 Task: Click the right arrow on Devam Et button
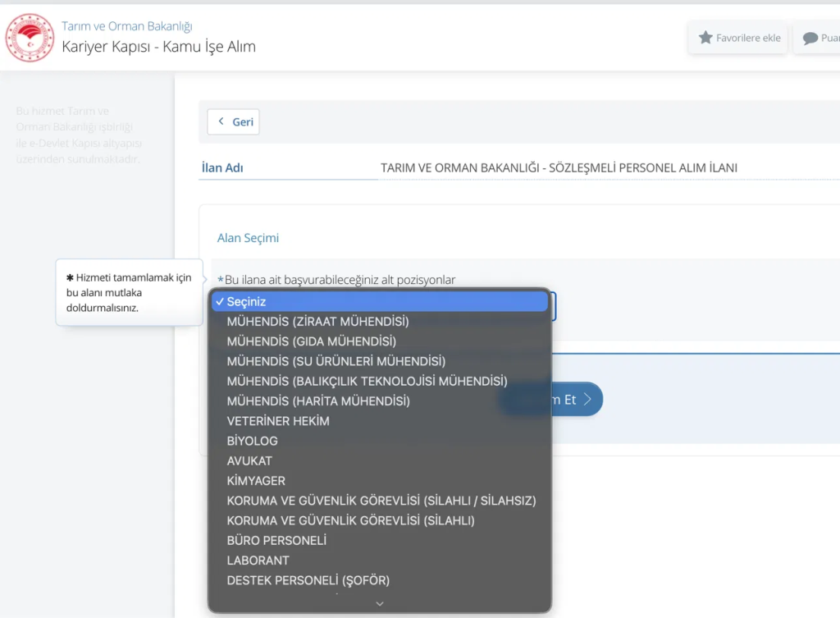click(587, 400)
